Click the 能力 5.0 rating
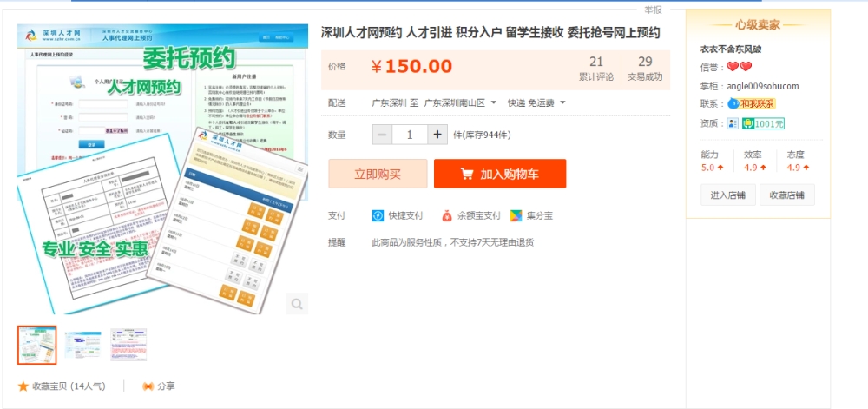This screenshot has width=868, height=409. tap(713, 161)
